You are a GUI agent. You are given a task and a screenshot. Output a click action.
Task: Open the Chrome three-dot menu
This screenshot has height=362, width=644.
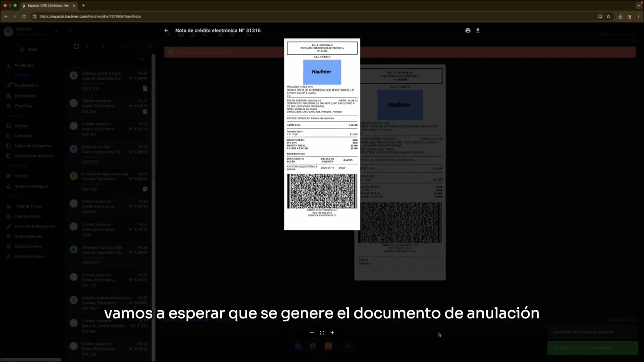(x=638, y=16)
